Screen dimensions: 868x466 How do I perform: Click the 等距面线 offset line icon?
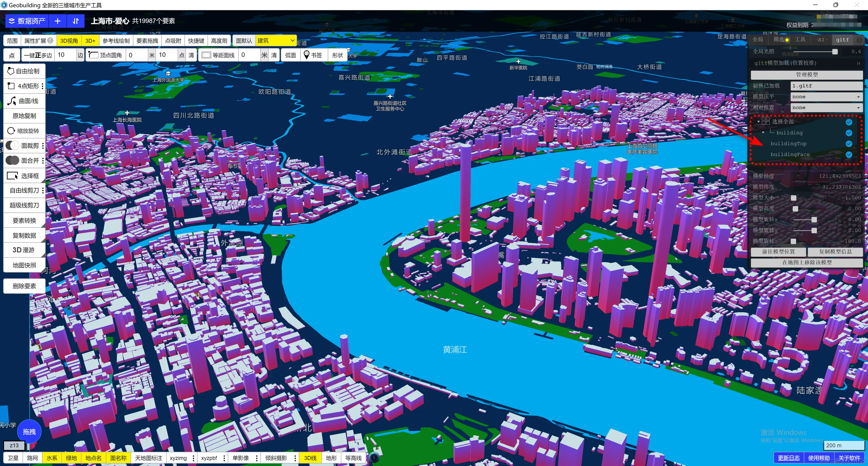tap(206, 55)
